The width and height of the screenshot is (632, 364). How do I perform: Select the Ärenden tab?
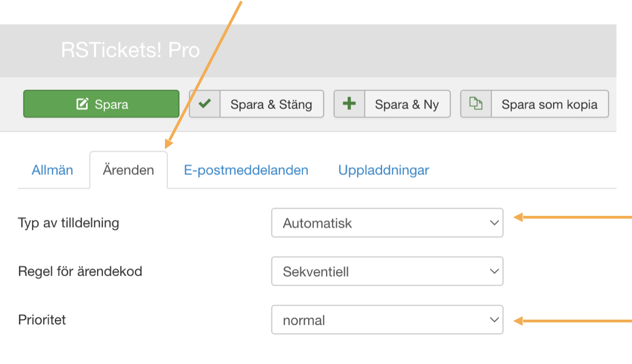[x=129, y=170]
